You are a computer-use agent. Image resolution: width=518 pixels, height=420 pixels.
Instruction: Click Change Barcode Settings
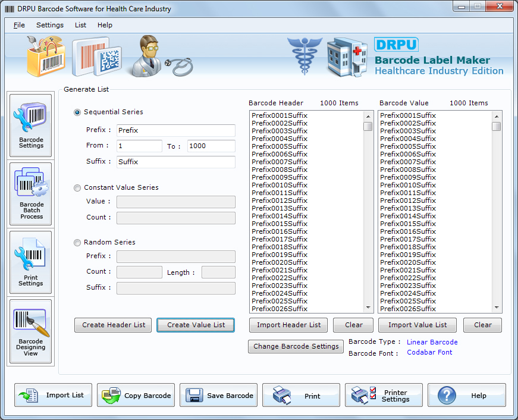click(296, 346)
